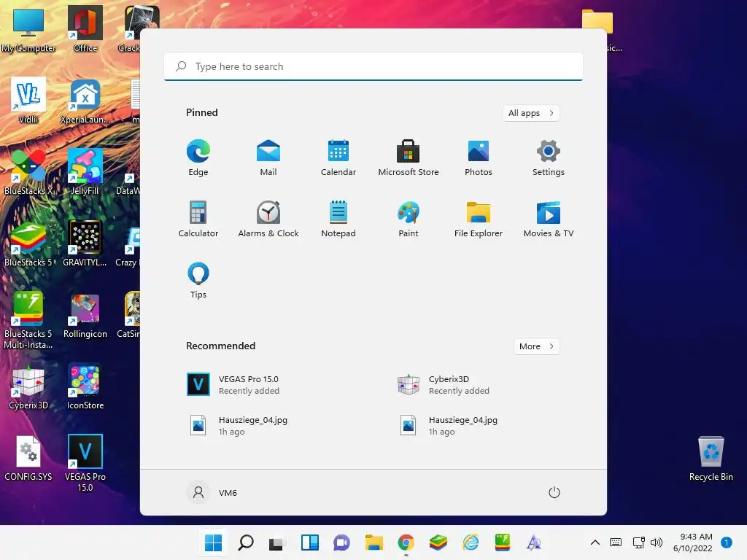
Task: Select the Cyberix3D desktop shortcut
Action: tap(28, 386)
